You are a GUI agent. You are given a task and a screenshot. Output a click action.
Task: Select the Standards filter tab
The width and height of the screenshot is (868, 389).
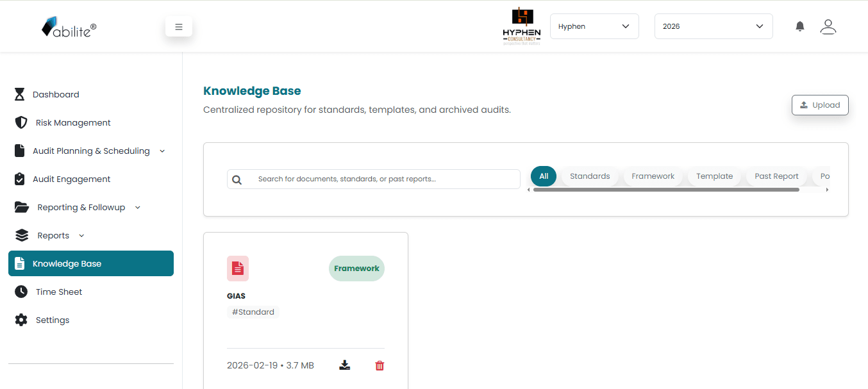pos(590,176)
